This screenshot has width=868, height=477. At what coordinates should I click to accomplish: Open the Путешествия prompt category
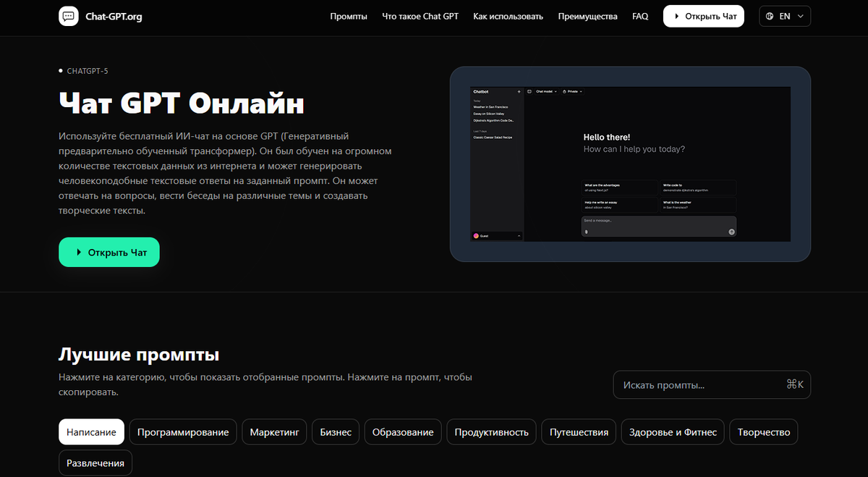click(x=579, y=432)
